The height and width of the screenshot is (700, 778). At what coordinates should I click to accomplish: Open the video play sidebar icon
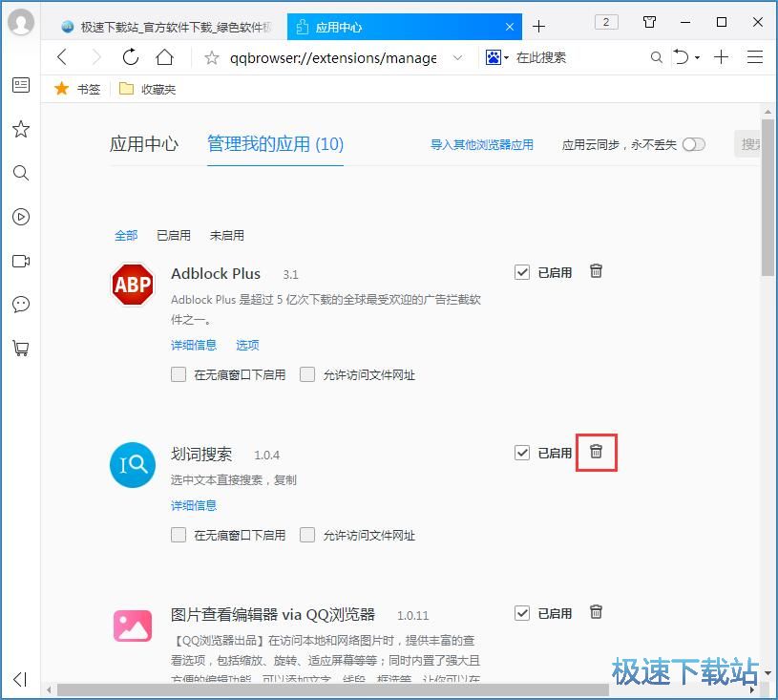click(21, 217)
